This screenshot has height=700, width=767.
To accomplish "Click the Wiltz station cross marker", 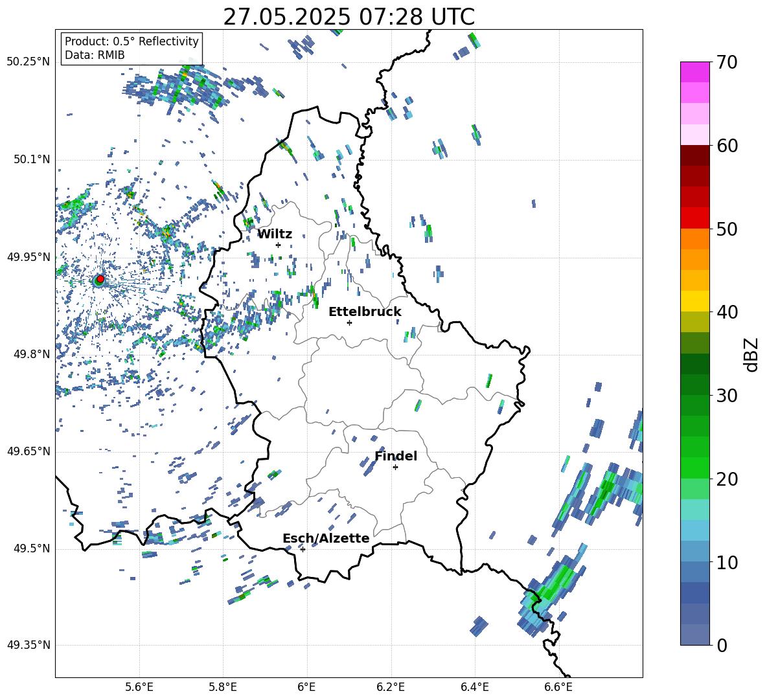I will (x=279, y=245).
